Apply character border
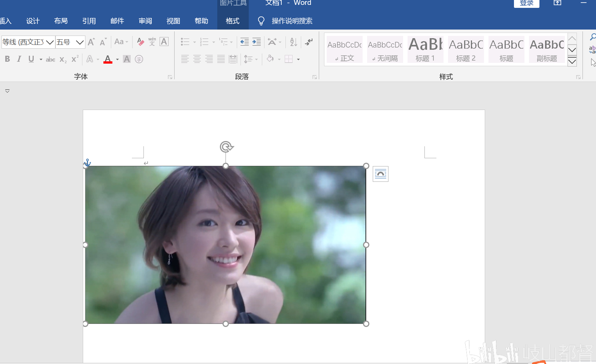This screenshot has width=596, height=364. tap(164, 42)
